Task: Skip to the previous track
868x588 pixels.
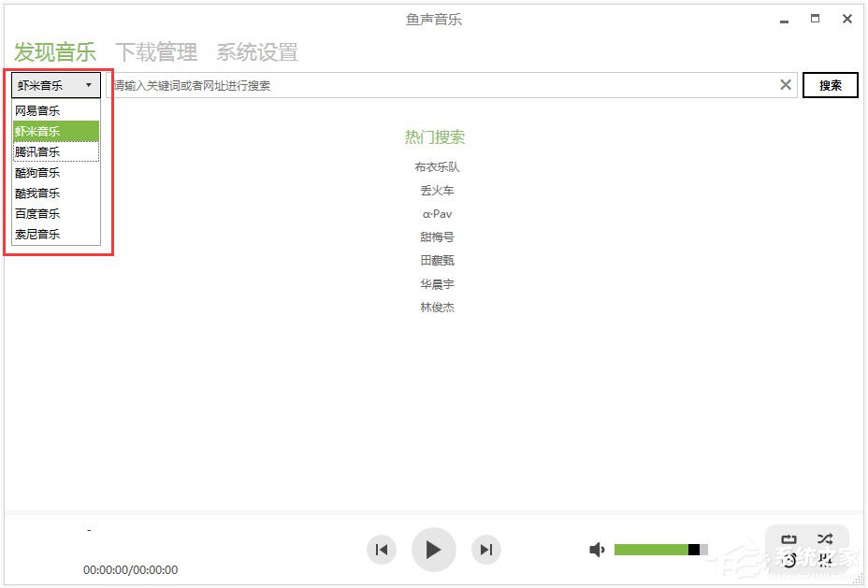Action: pos(382,550)
